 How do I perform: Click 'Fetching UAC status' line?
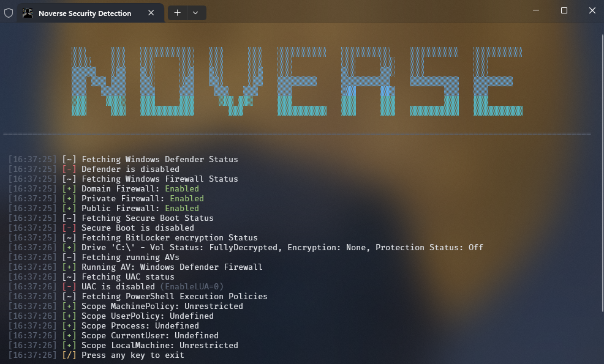click(91, 277)
